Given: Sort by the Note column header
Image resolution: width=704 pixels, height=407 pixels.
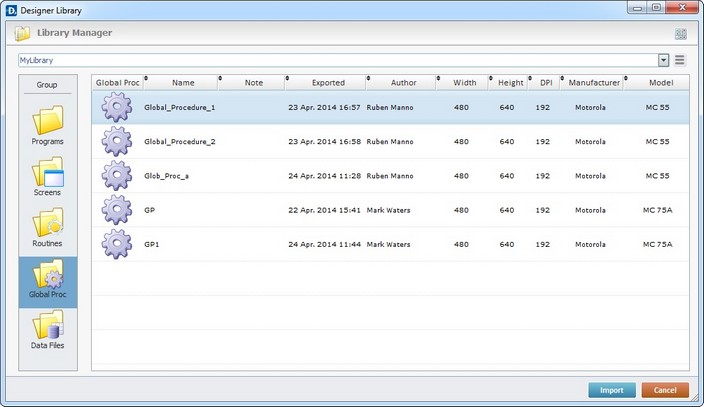Looking at the screenshot, I should [x=254, y=83].
